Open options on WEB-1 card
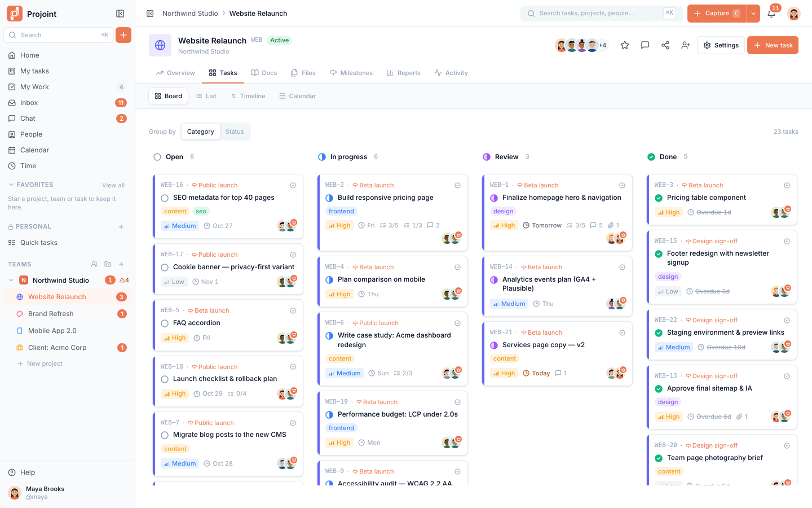This screenshot has width=812, height=508. pyautogui.click(x=622, y=186)
